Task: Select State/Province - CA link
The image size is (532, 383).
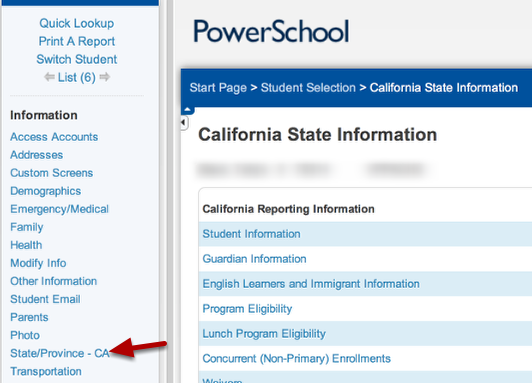Action: [x=60, y=353]
